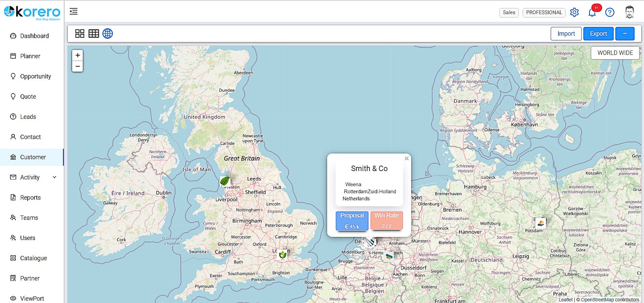This screenshot has width=644, height=303.
Task: Expand the Activity submenu chevron
Action: [55, 177]
